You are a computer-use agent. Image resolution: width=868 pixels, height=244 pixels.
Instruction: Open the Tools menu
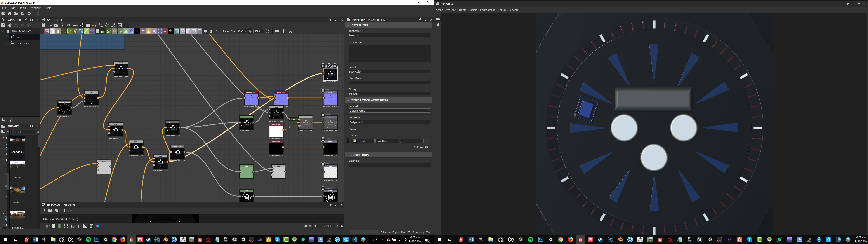tap(23, 8)
